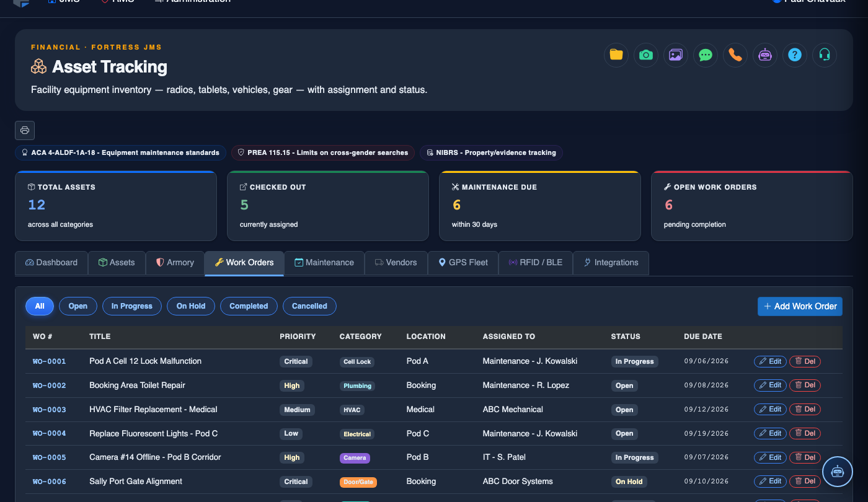Click the teal headset support icon
868x502 pixels.
point(825,55)
